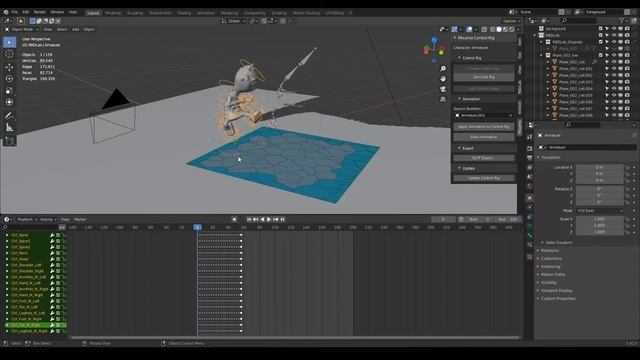Toggle exclude checkbox for RBDLab collection
The height and width of the screenshot is (360, 640).
coord(600,35)
